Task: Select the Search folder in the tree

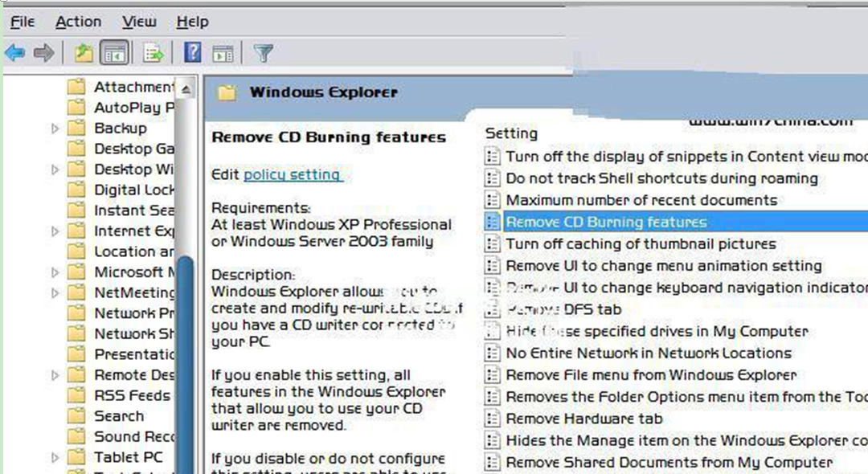Action: point(119,416)
